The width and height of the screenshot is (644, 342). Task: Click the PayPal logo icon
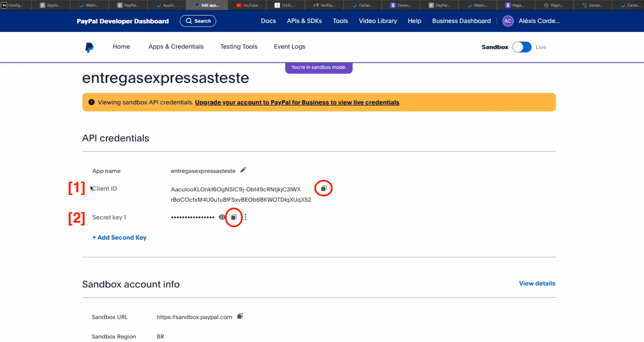pyautogui.click(x=89, y=47)
